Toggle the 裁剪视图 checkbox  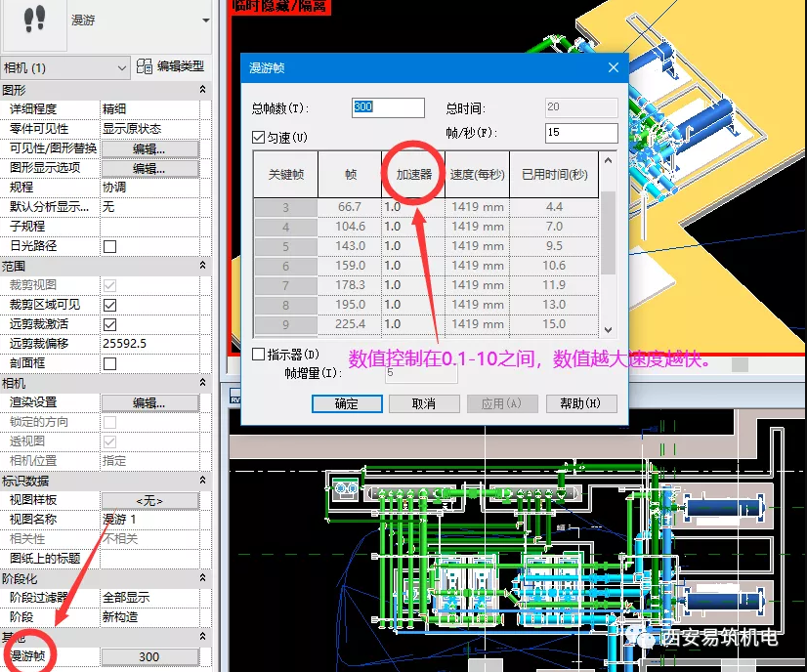click(x=109, y=285)
